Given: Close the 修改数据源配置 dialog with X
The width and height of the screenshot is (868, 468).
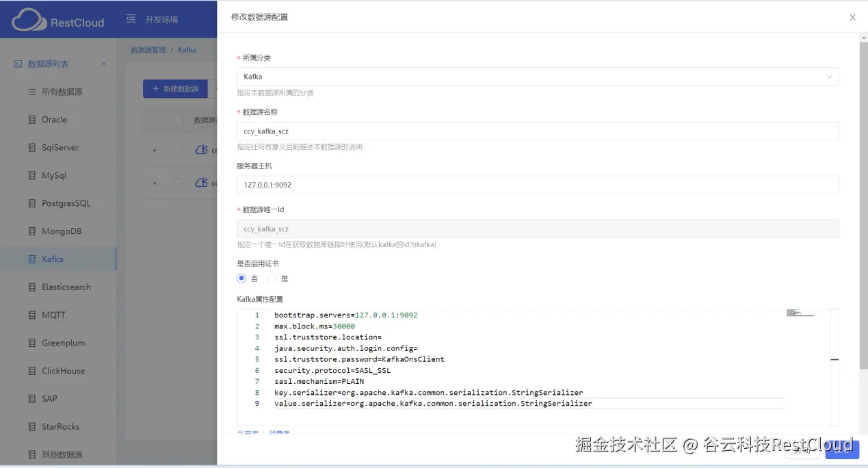Looking at the screenshot, I should tap(852, 17).
